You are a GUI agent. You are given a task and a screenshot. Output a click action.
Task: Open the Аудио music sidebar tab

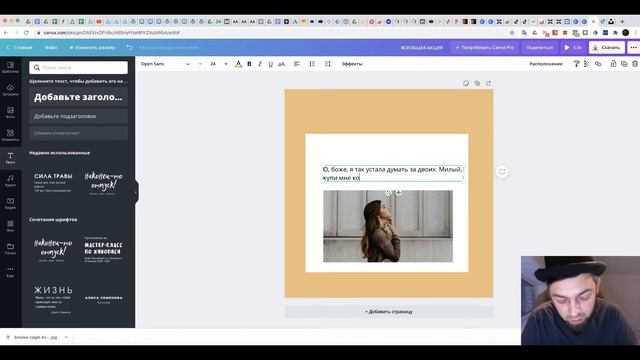tap(11, 180)
